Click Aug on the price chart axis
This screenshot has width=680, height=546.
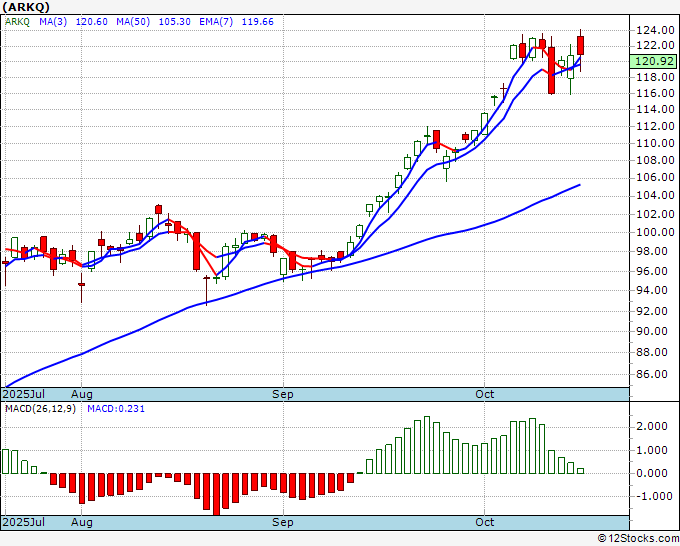82,394
